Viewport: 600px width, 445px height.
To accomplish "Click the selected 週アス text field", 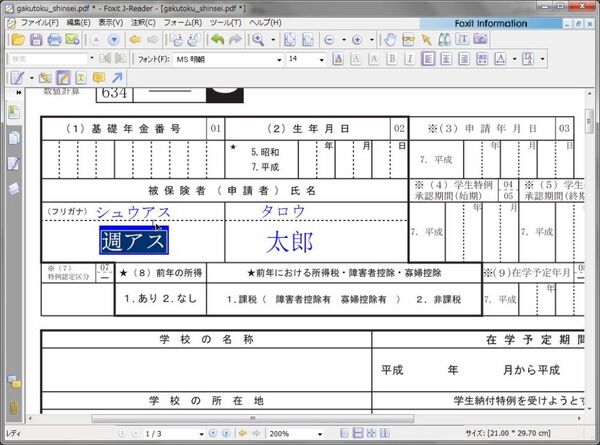I will click(134, 241).
